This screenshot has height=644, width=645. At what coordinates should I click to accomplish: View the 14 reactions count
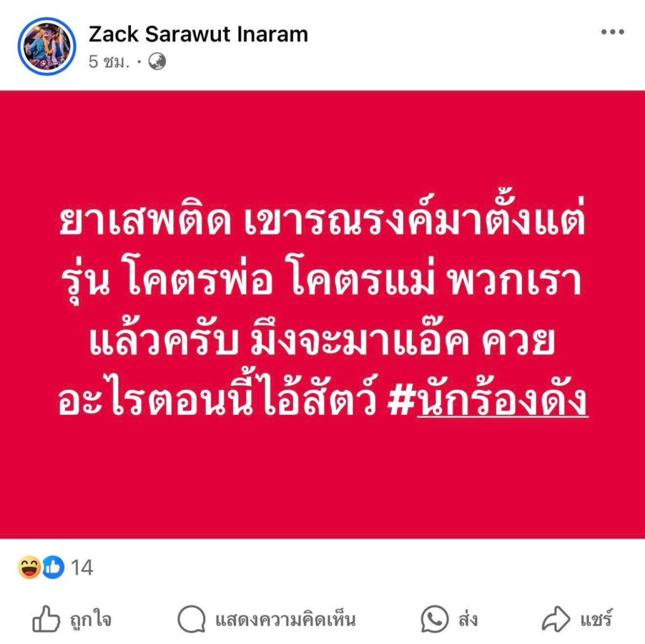click(82, 568)
